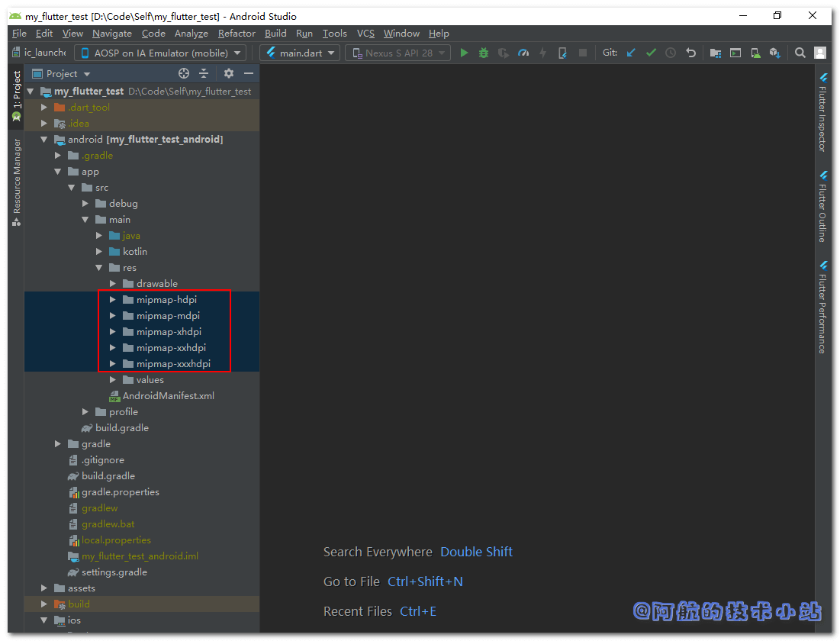
Task: Open the VCS menu
Action: tap(365, 34)
